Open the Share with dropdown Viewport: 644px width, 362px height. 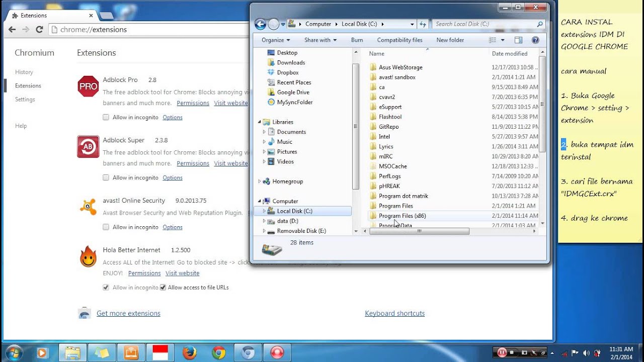[x=320, y=40]
